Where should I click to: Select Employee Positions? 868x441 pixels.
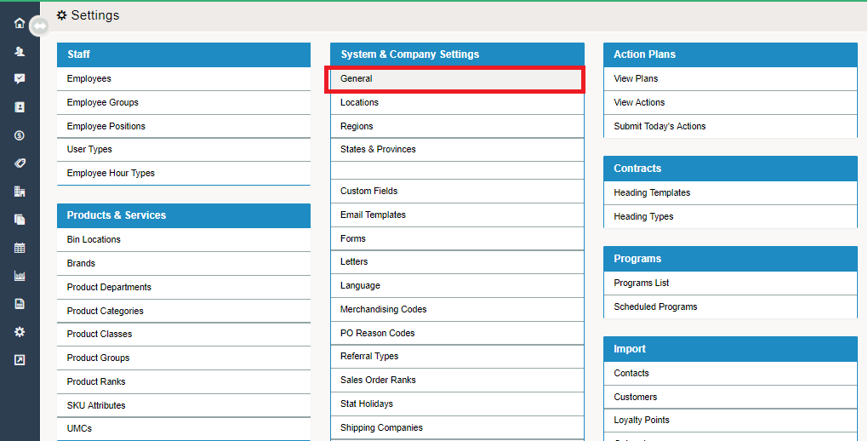pos(184,126)
